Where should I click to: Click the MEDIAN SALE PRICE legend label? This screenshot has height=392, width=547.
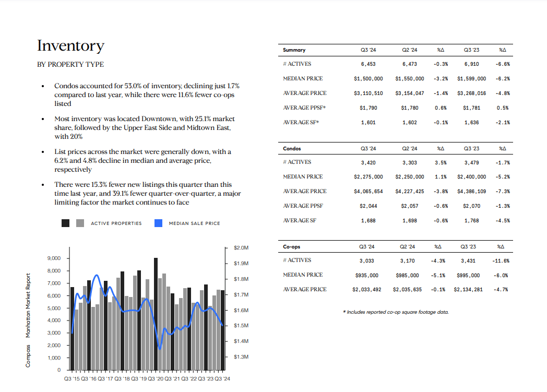[194, 223]
